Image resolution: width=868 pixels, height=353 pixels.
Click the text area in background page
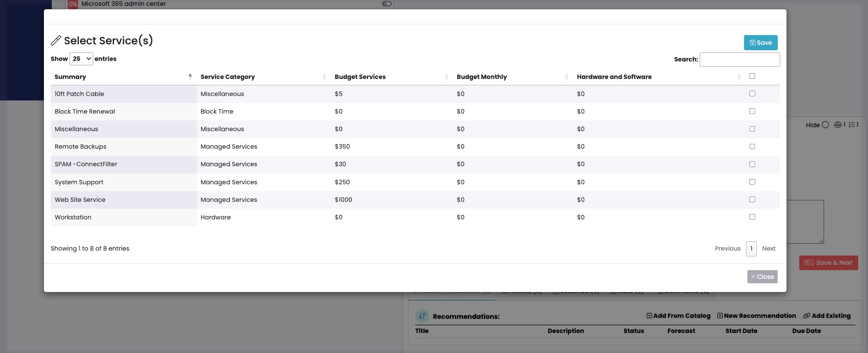tap(805, 221)
